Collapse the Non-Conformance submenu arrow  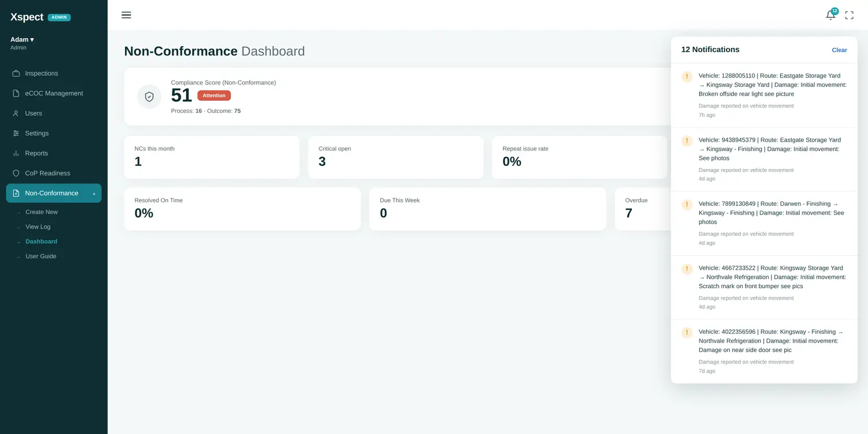tap(94, 193)
